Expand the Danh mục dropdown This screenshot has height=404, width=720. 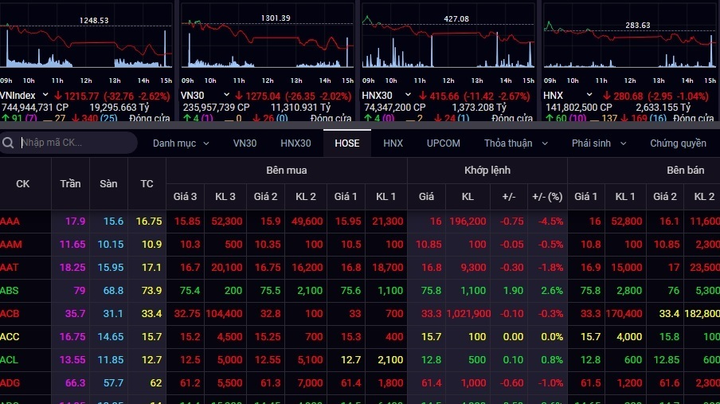pyautogui.click(x=180, y=143)
